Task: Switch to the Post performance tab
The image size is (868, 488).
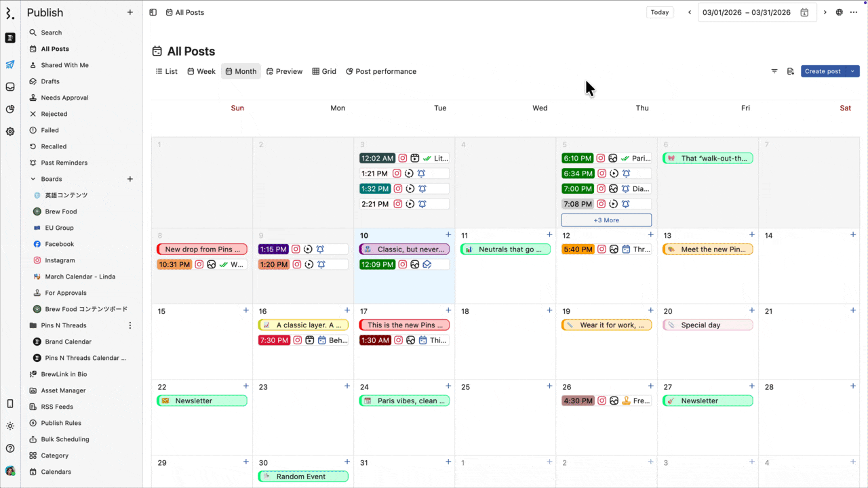Action: coord(381,71)
